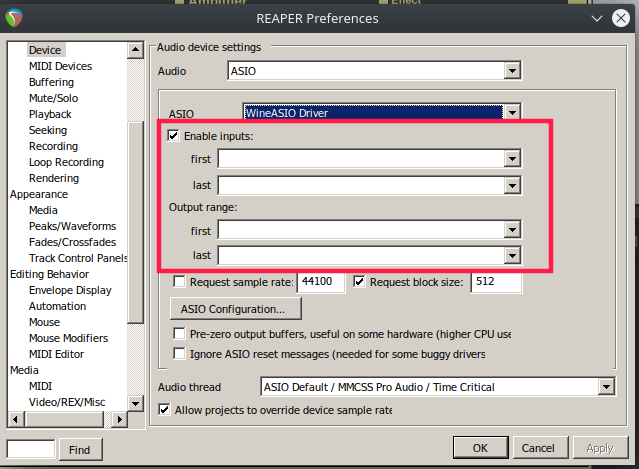Viewport: 639px width, 469px height.
Task: Open the Recording preferences page
Action: click(x=53, y=146)
